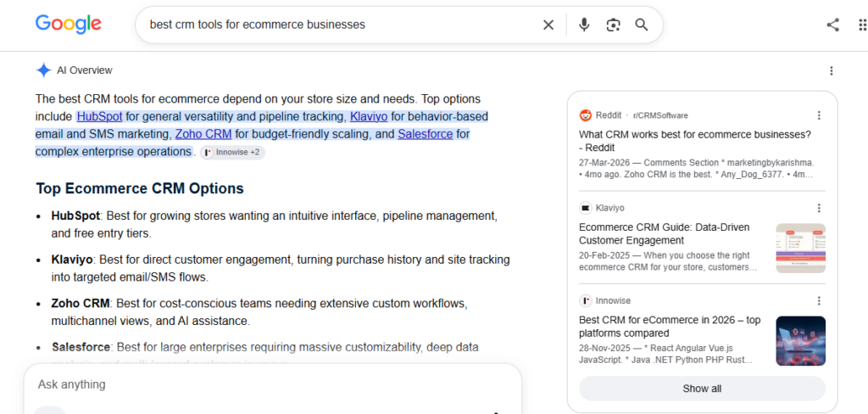Click the bold 'Klaviyo' bullet label

72,260
